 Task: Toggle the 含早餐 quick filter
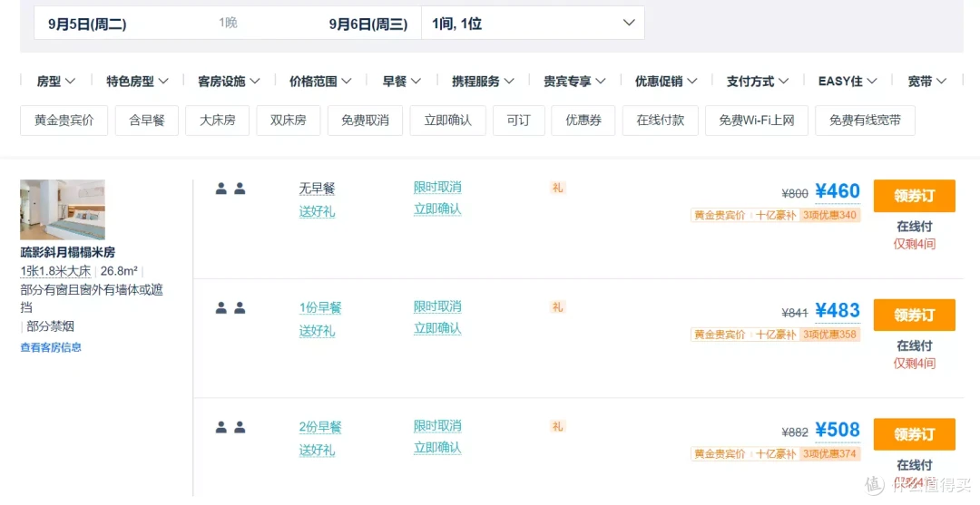coord(147,121)
